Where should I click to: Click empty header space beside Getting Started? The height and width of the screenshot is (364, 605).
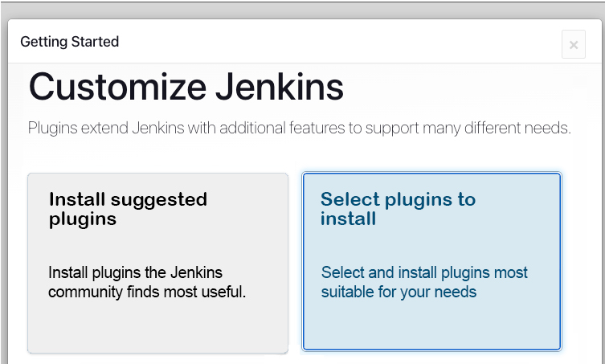coord(337,42)
